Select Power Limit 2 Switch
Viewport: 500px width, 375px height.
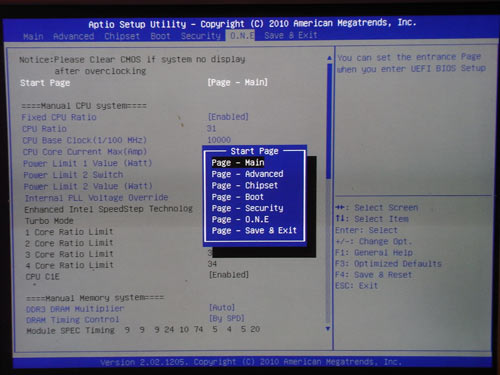(73, 175)
